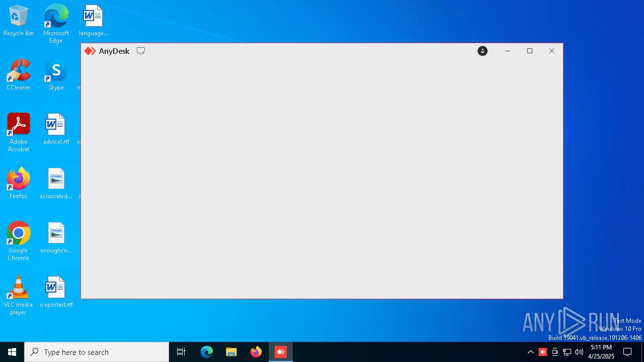Maximize the AnyDesk window
This screenshot has height=362, width=644.
[530, 51]
